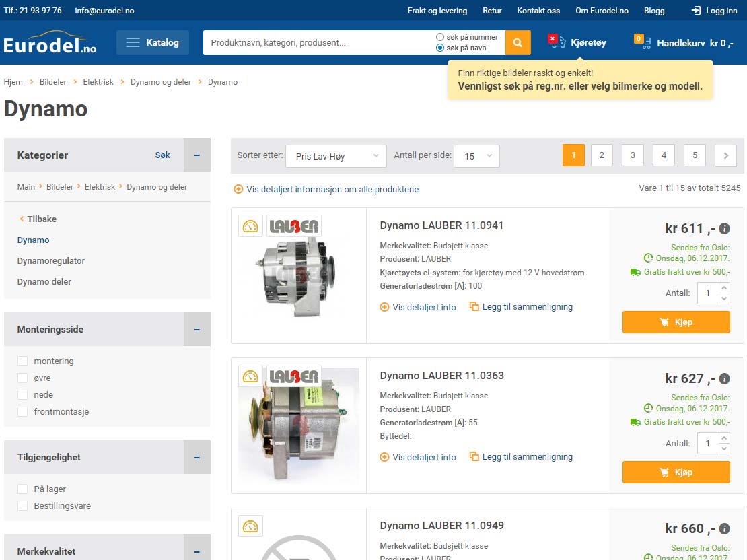Collapse the Monteringsside filter panel
This screenshot has height=560, width=747.
[x=197, y=329]
